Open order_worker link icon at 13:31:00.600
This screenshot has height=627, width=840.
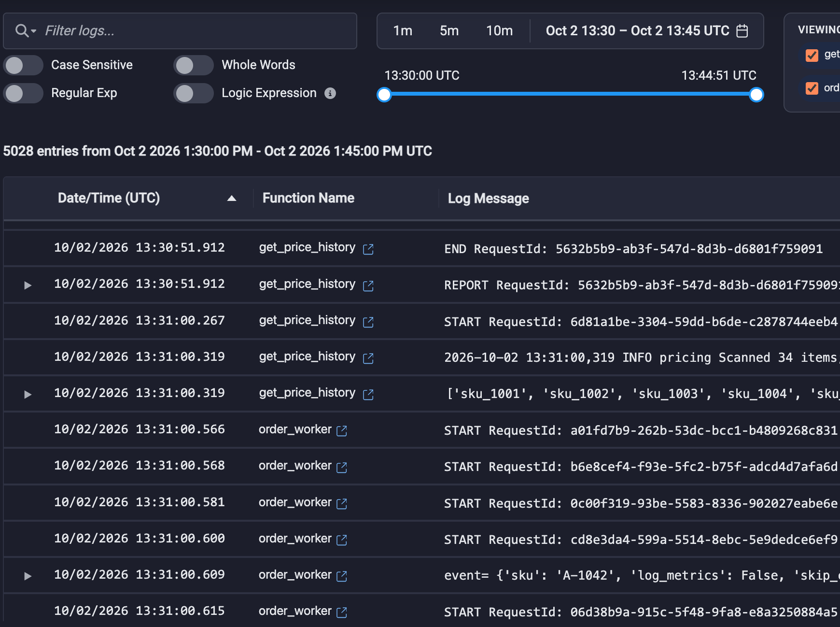pyautogui.click(x=342, y=540)
